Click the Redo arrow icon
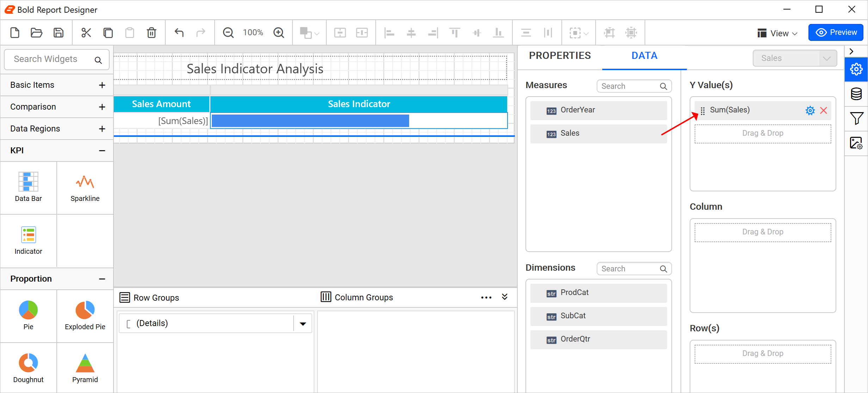 click(201, 33)
